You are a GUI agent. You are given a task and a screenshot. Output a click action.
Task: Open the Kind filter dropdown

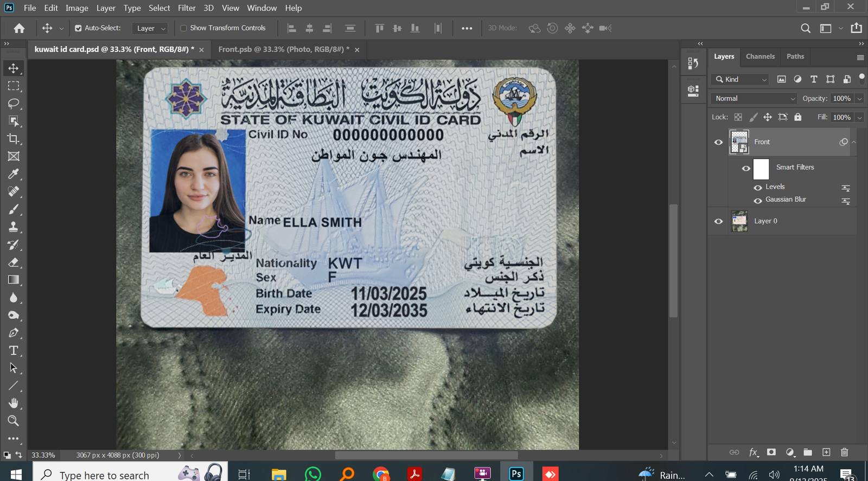pyautogui.click(x=741, y=80)
